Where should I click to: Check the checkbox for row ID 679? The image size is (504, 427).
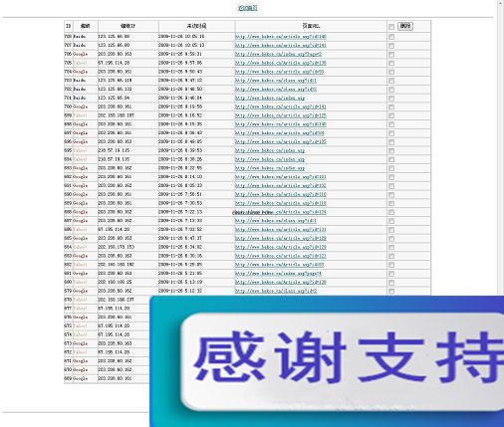point(391,291)
